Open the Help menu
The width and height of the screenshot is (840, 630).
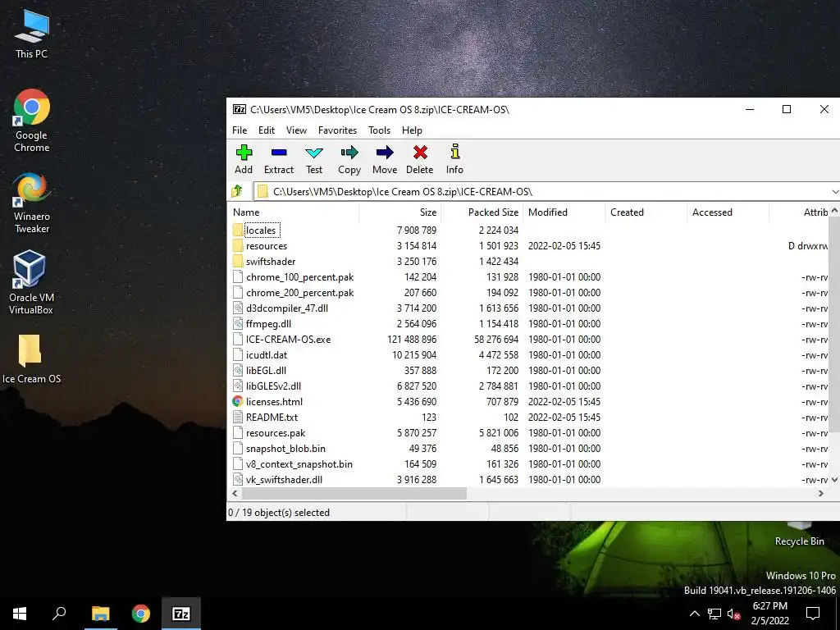[412, 130]
